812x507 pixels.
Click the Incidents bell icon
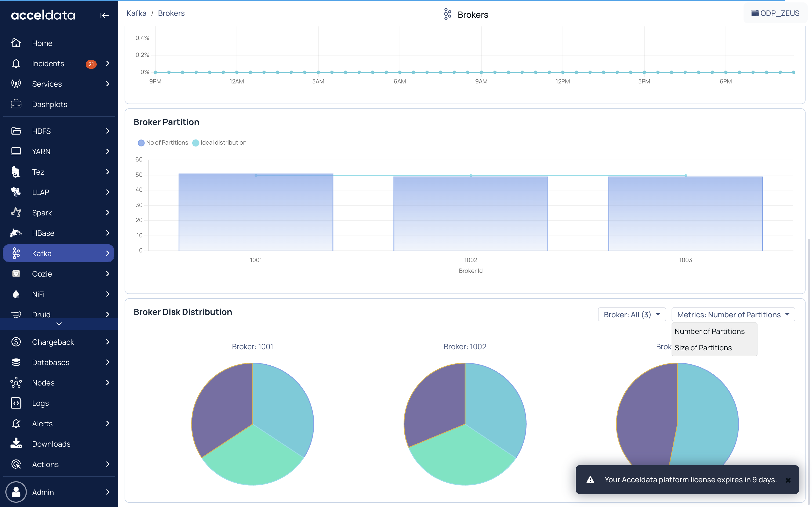pos(16,63)
